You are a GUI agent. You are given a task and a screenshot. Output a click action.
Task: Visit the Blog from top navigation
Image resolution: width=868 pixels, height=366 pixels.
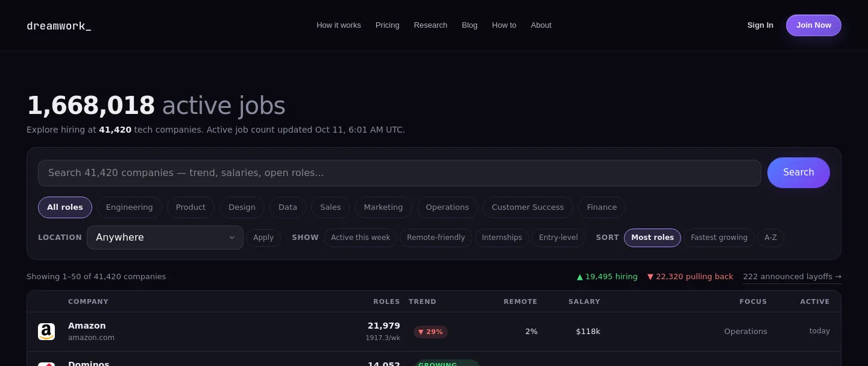[470, 25]
